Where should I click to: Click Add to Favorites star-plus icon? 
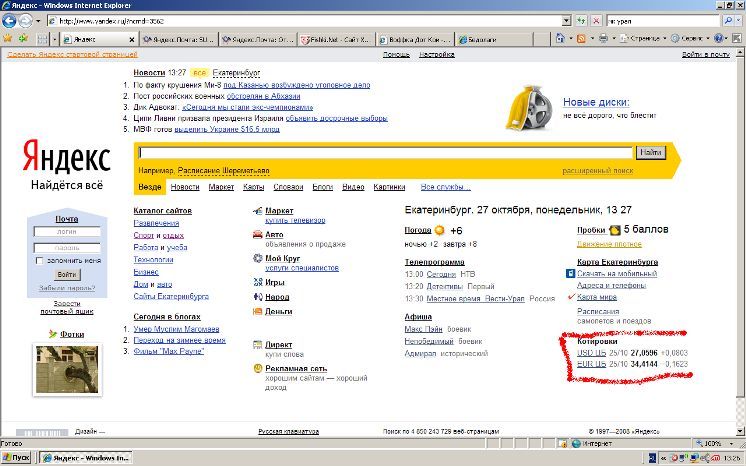click(23, 39)
